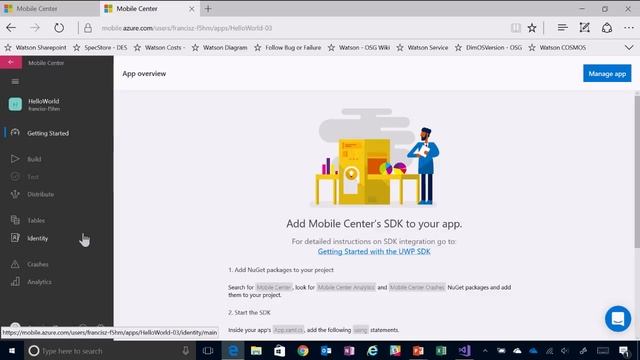Open Follow Bug or Failure favorite
The width and height of the screenshot is (640, 360).
coord(288,48)
